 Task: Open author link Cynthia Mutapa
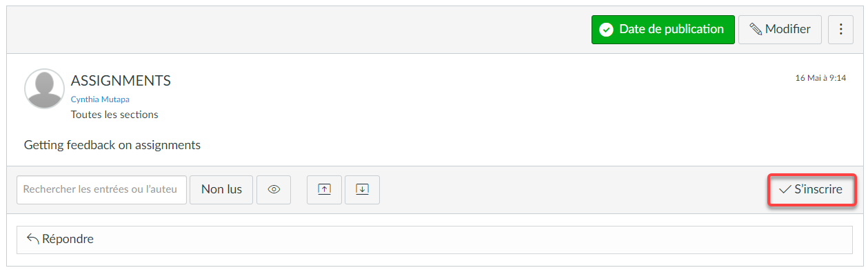[x=100, y=99]
